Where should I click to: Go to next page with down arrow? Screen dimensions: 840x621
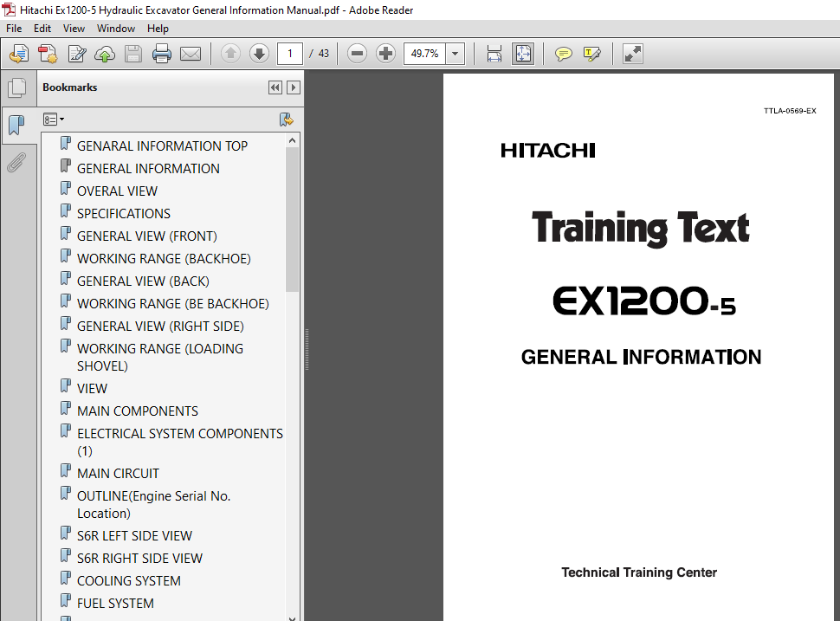(259, 54)
